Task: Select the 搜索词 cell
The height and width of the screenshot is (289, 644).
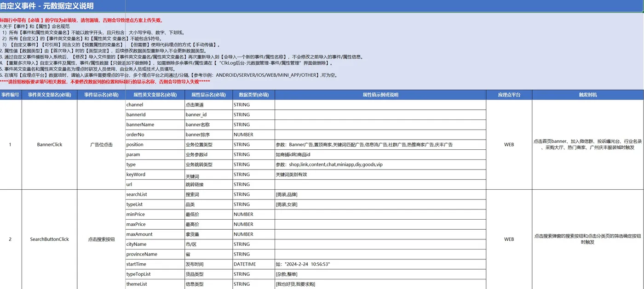Action: pyautogui.click(x=208, y=194)
